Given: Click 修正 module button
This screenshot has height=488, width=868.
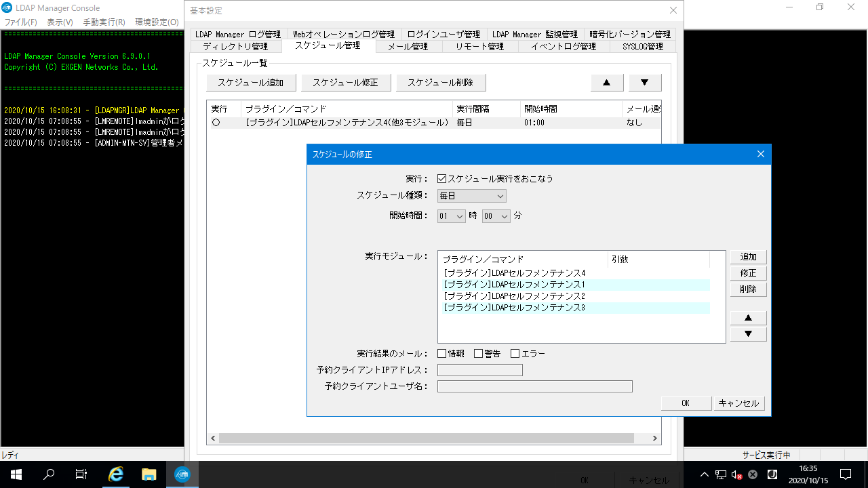Looking at the screenshot, I should [x=748, y=273].
